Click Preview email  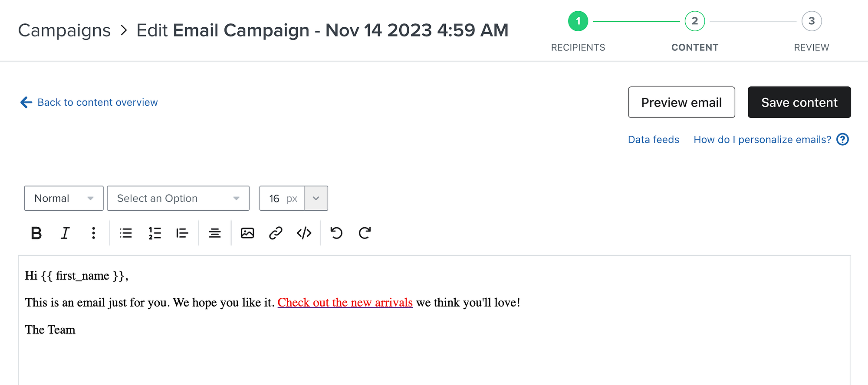681,102
